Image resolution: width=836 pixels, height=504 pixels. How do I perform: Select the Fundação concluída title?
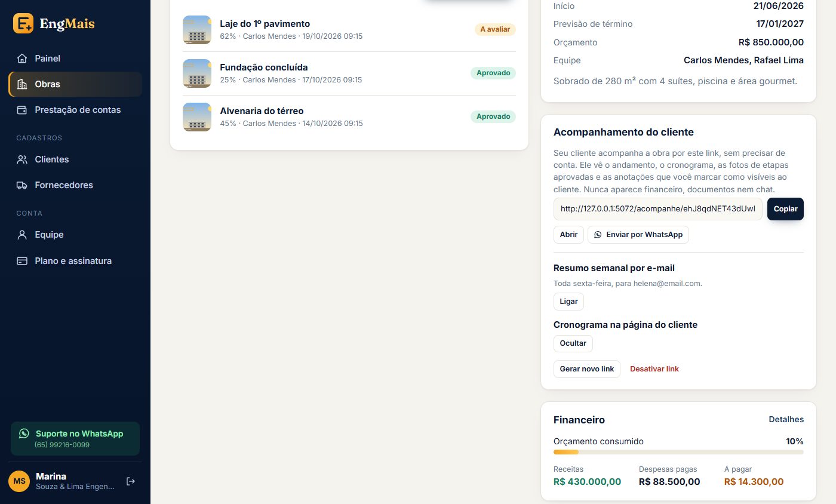[x=264, y=67]
